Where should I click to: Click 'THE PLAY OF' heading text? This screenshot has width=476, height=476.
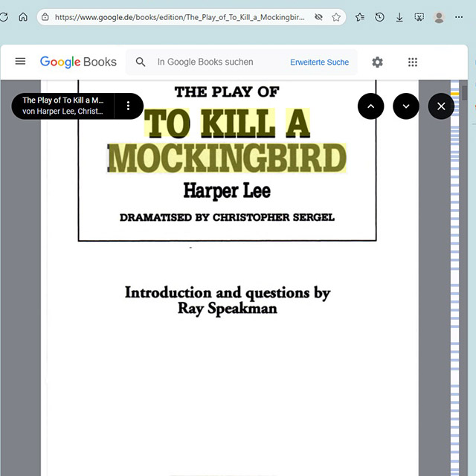pos(227,92)
